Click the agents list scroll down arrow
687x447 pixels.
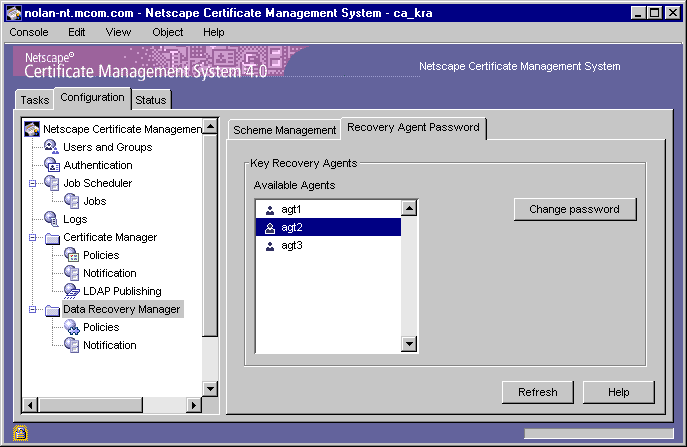point(409,344)
